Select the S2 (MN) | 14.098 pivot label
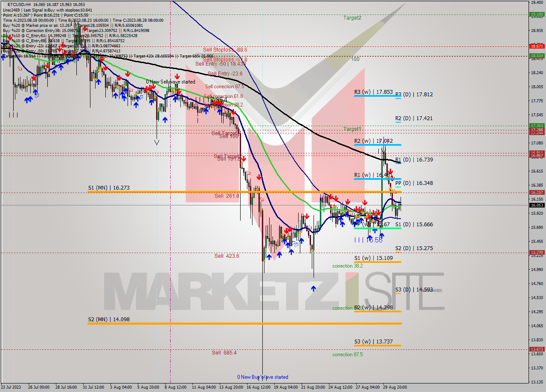 (109, 319)
